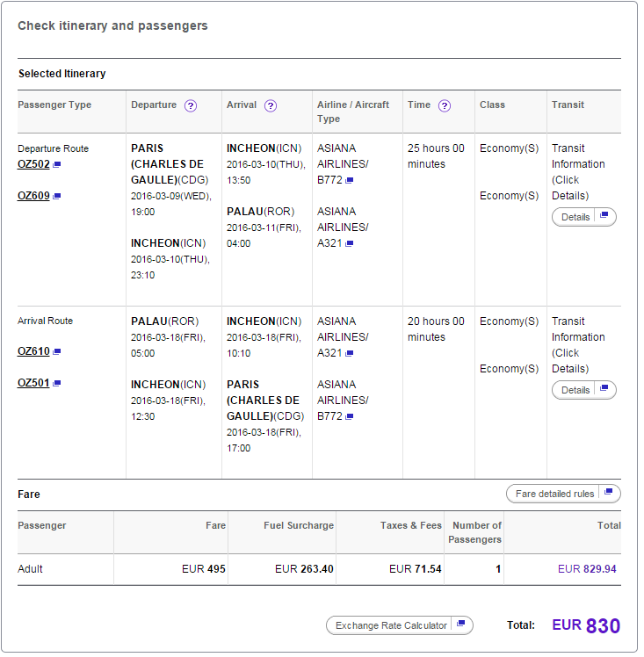Open flight OZ610 link
The height and width of the screenshot is (657, 644).
pyautogui.click(x=33, y=353)
